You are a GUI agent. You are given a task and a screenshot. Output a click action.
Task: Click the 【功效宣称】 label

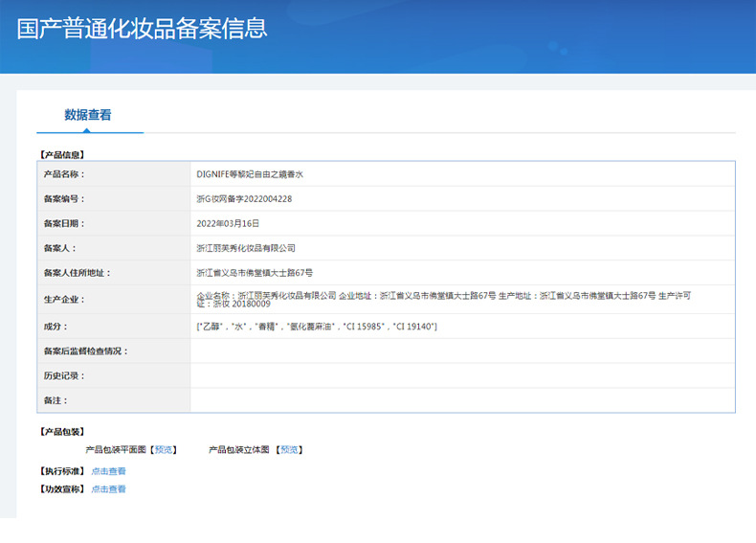[62, 489]
